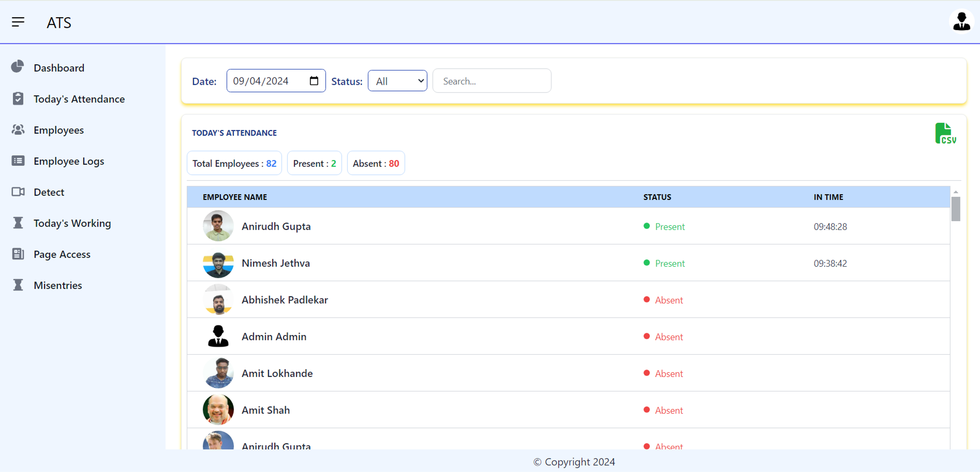
Task: Go to Today's Working page
Action: coord(72,223)
